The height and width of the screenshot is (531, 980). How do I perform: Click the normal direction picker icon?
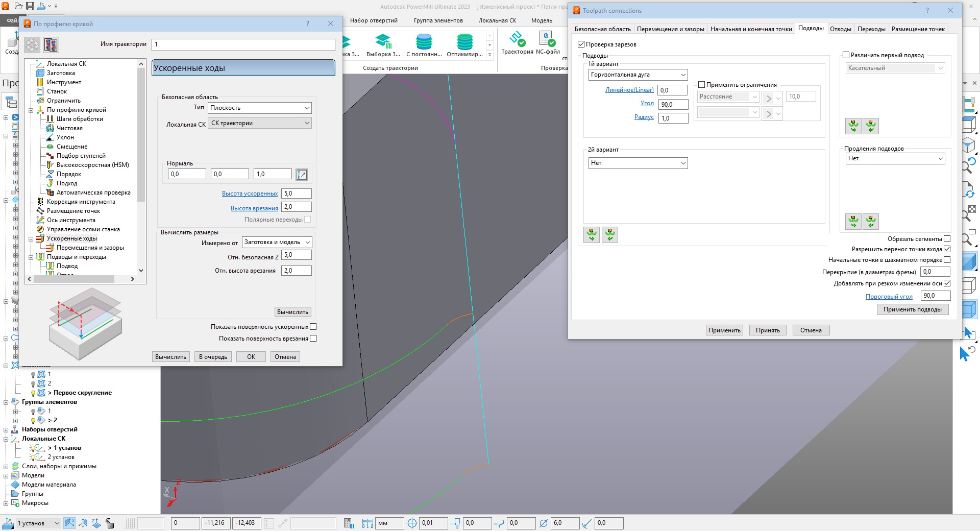pyautogui.click(x=302, y=175)
